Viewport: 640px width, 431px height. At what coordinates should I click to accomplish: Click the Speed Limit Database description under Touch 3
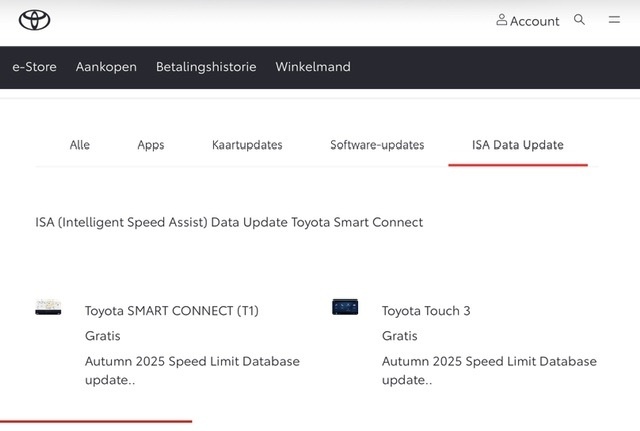pyautogui.click(x=489, y=371)
